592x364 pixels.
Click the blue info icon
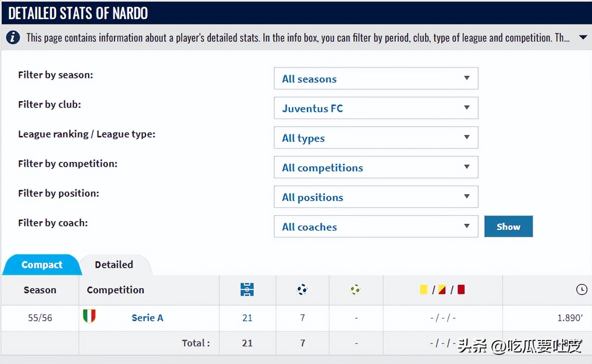13,37
